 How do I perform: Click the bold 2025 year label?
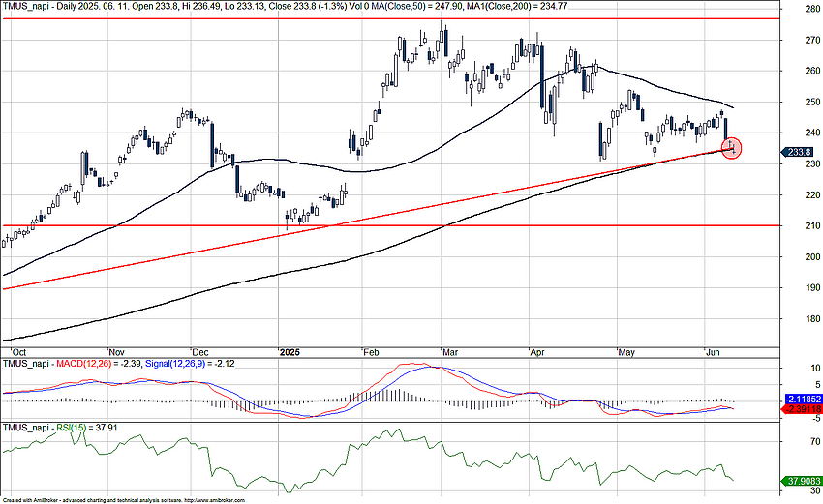pyautogui.click(x=290, y=352)
